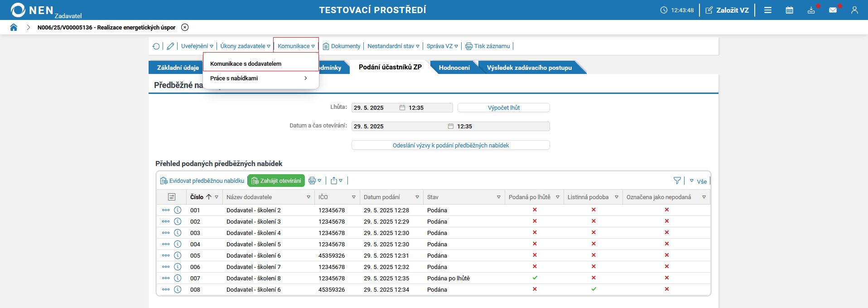Click the Výpočet lhůt button
This screenshot has height=308, width=868.
click(503, 108)
